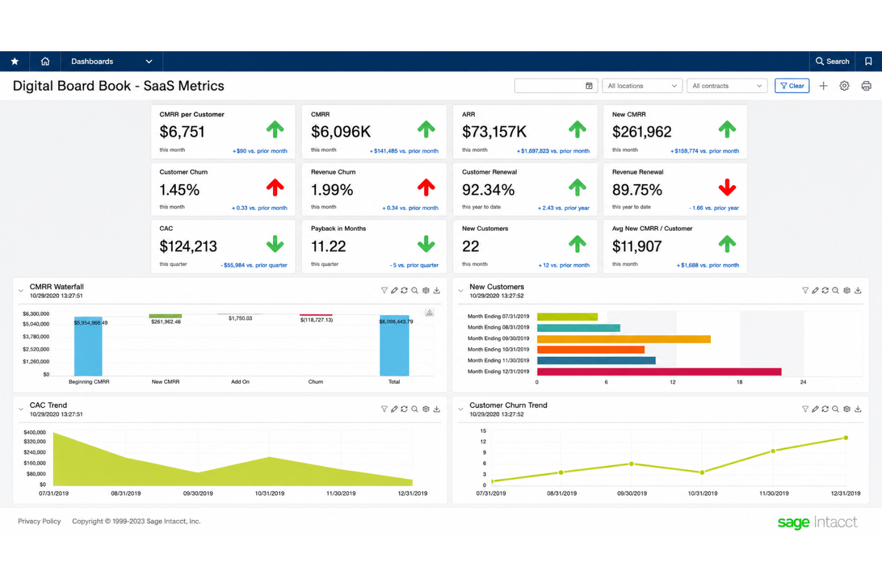Filter the New Customers chart component
The image size is (882, 588).
[805, 290]
